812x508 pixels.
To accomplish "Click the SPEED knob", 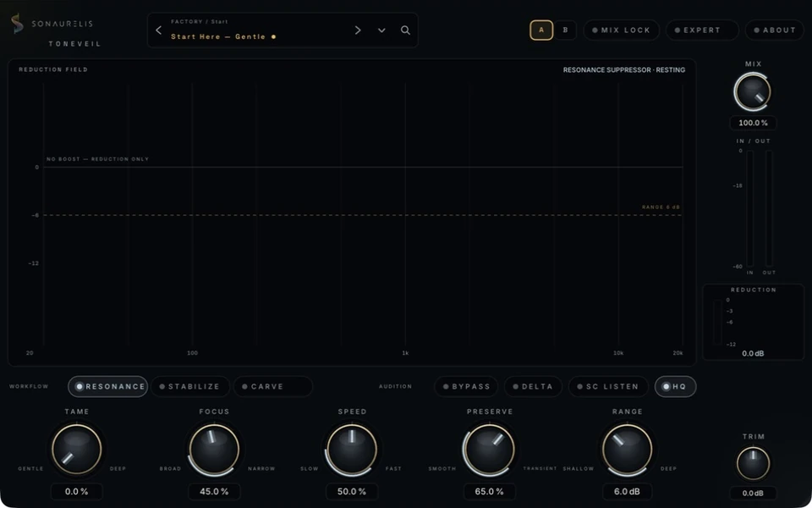I will tap(352, 450).
